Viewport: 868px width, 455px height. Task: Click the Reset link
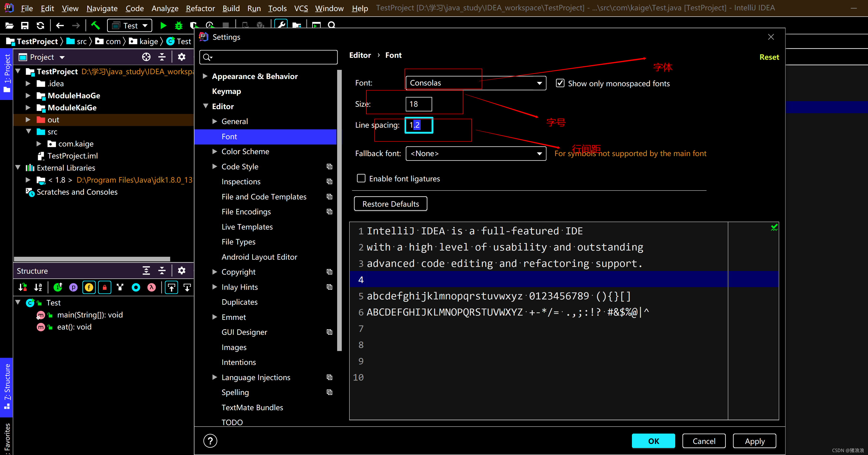(769, 57)
